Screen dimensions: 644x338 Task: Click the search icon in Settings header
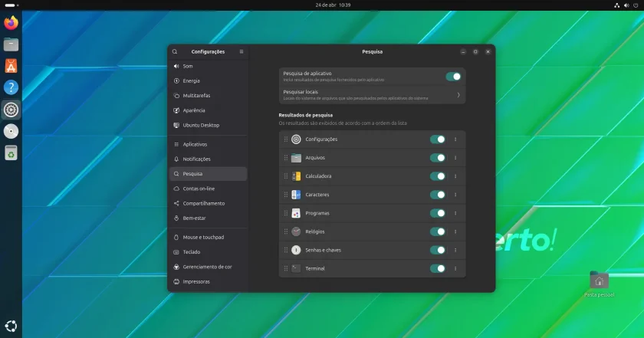(175, 52)
